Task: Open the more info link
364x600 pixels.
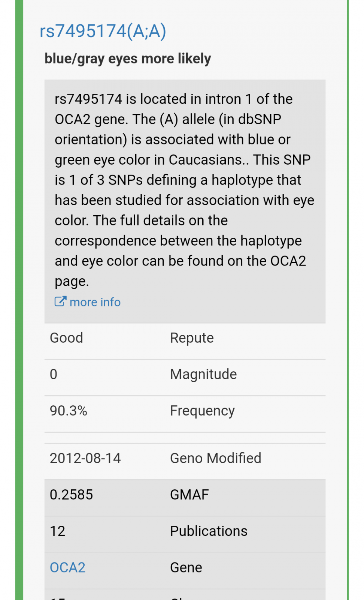Action: click(x=95, y=302)
